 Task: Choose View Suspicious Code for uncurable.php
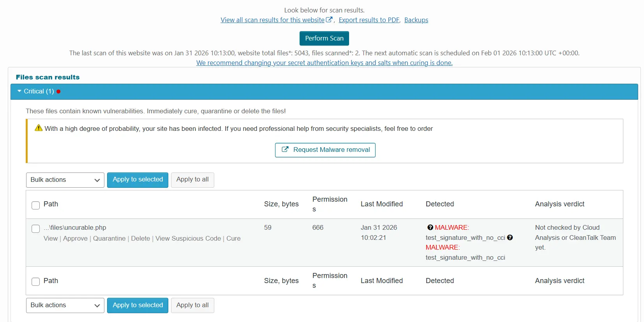pyautogui.click(x=188, y=238)
